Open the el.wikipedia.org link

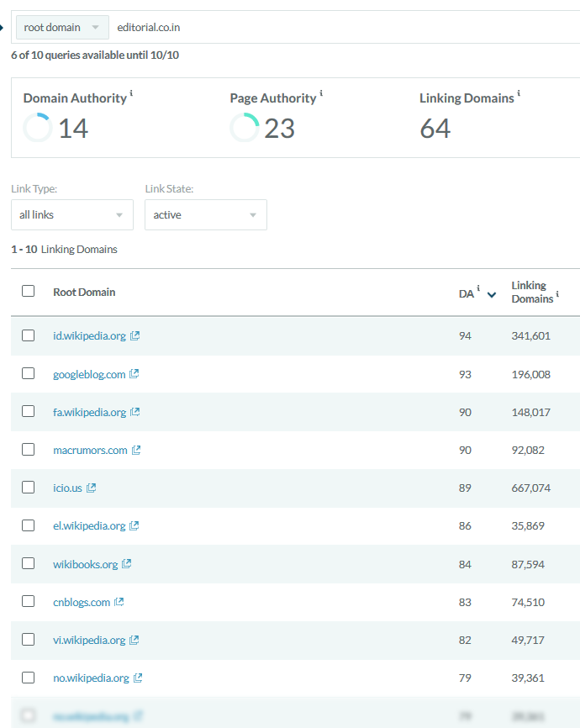click(x=89, y=526)
